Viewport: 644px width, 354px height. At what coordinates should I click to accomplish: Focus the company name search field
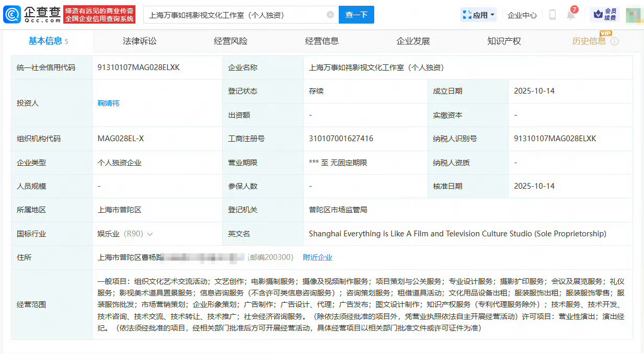235,15
